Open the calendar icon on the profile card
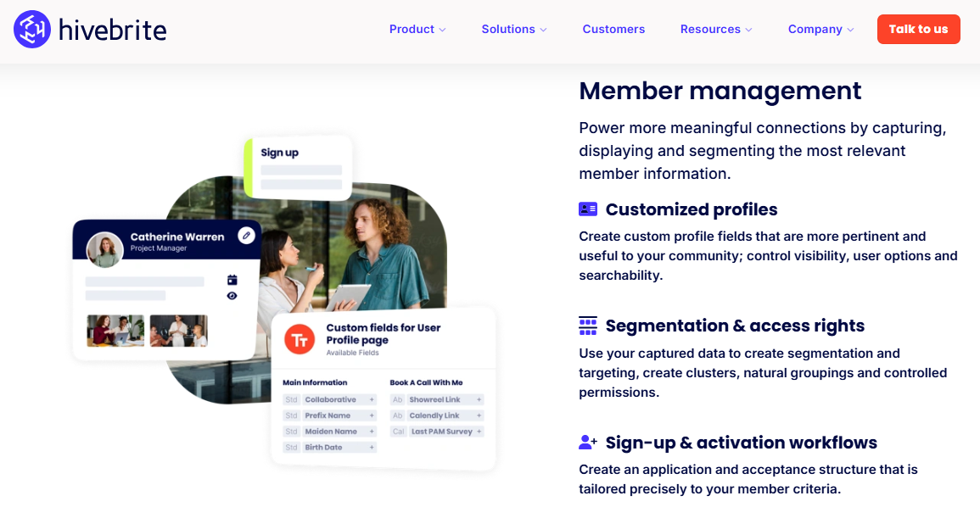Screen dimensions: 980x507 [232, 280]
